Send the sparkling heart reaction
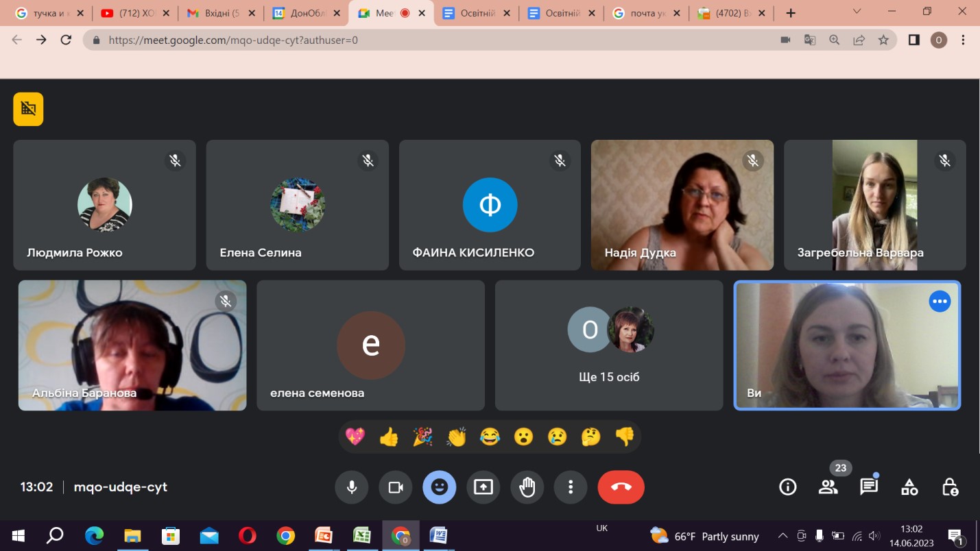 tap(355, 437)
